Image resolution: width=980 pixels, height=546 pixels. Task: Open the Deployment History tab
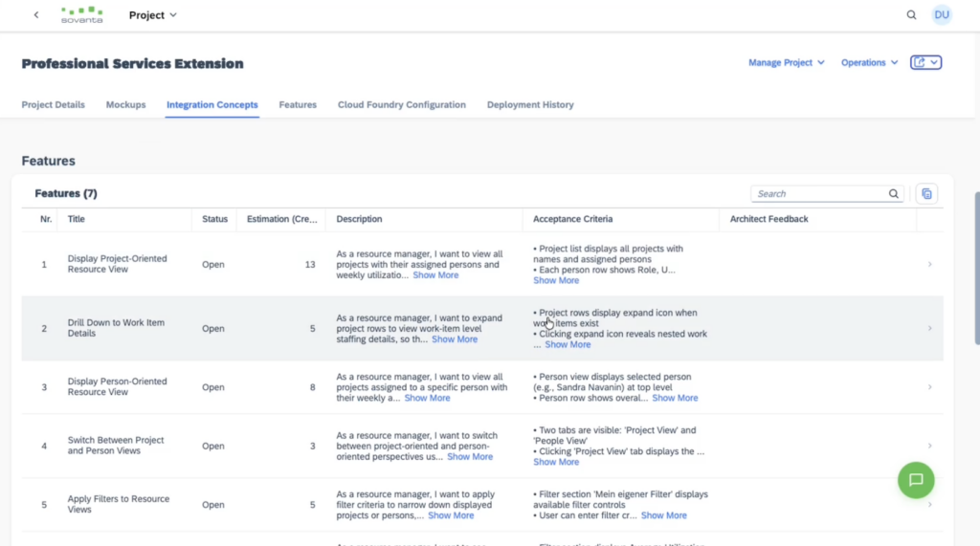[530, 105]
